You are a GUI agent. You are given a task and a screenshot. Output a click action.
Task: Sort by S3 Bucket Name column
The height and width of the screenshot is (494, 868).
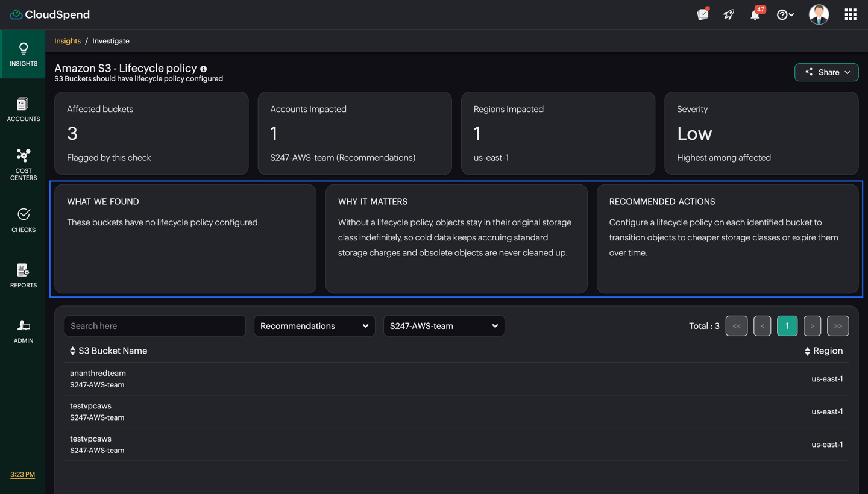[108, 351]
